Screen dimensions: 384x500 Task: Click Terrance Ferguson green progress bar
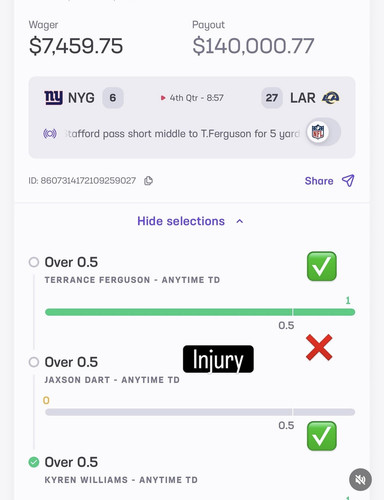pos(200,312)
